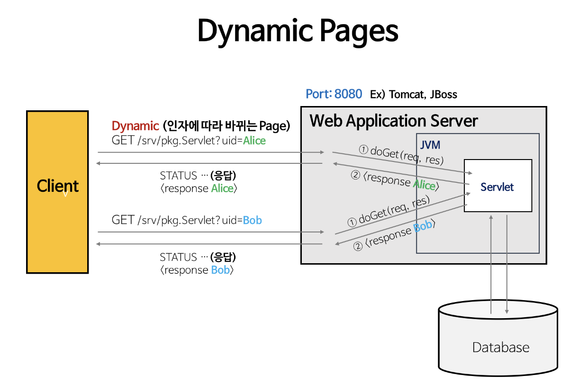Click slanted "② ⟨response Alice⟩" label in server
This screenshot has height=392, width=579.
point(395,181)
